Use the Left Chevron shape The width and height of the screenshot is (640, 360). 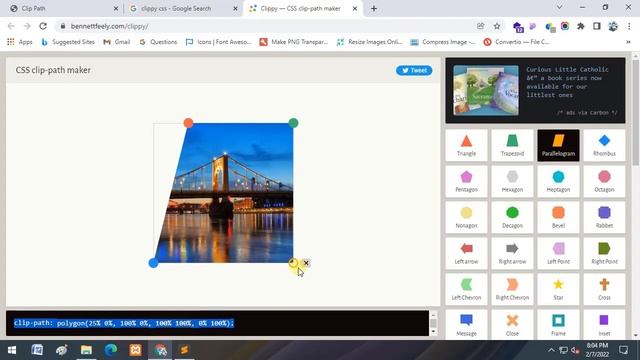pos(467,289)
